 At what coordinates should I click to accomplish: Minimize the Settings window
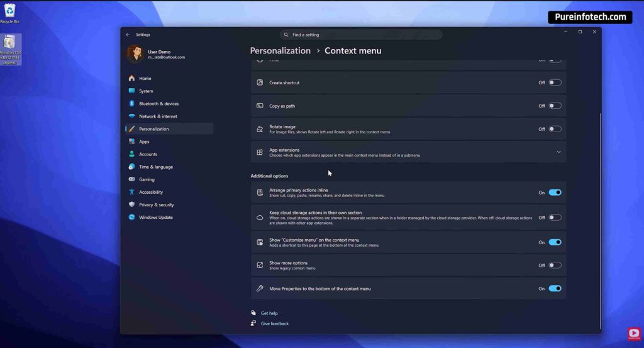[x=565, y=31]
